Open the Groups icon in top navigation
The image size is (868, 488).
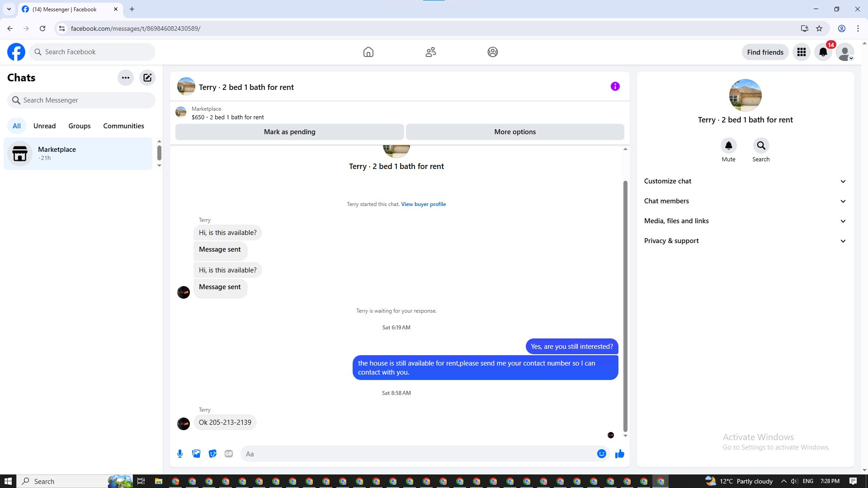tap(493, 52)
